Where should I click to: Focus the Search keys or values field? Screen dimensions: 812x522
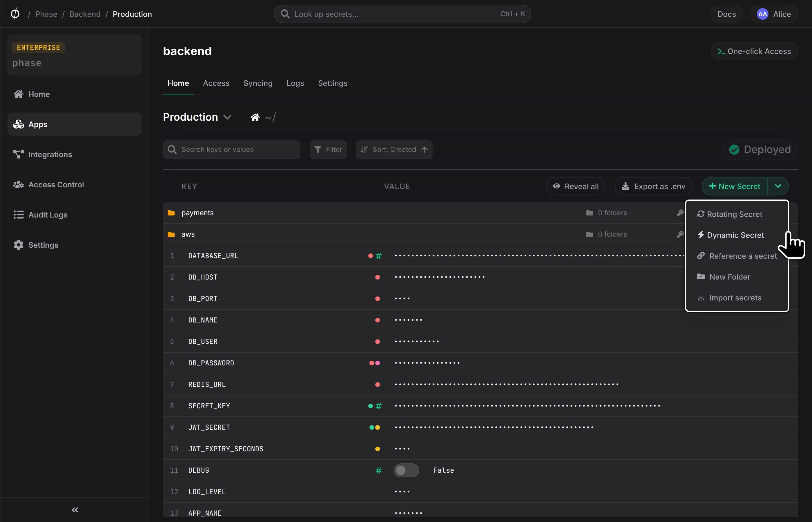pos(231,149)
